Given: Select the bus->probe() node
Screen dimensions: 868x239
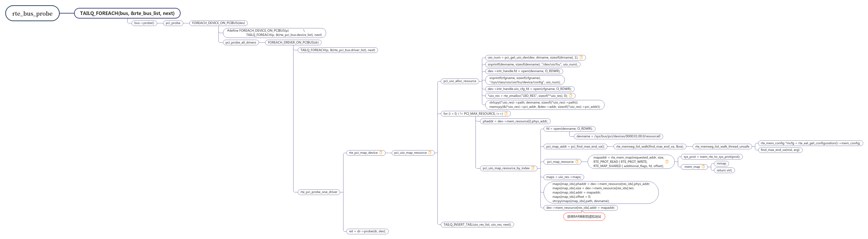Looking at the screenshot, I should [x=144, y=23].
